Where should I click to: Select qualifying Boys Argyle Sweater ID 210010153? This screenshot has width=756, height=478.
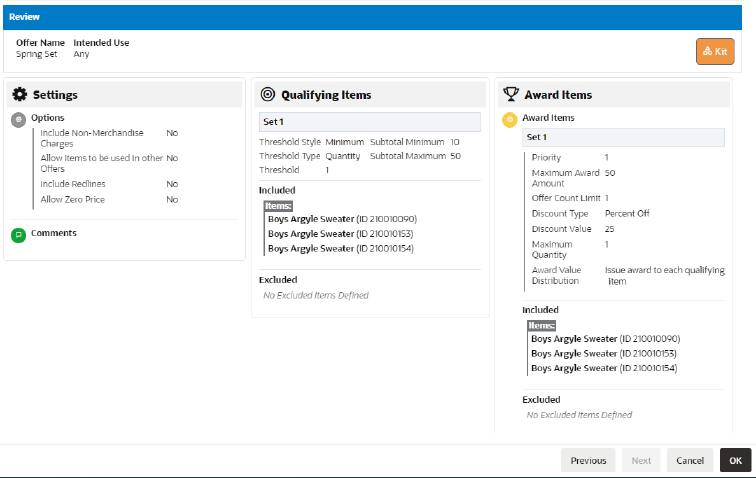(340, 234)
